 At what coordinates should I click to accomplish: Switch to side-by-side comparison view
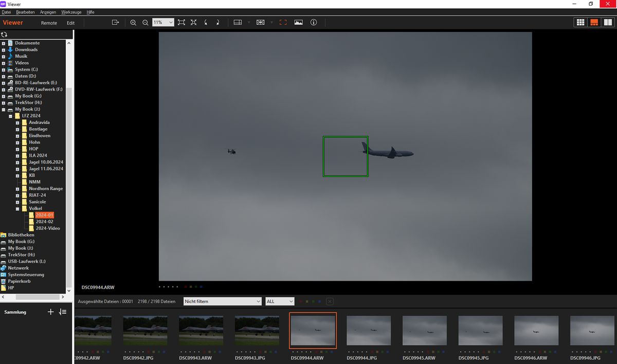(x=608, y=23)
